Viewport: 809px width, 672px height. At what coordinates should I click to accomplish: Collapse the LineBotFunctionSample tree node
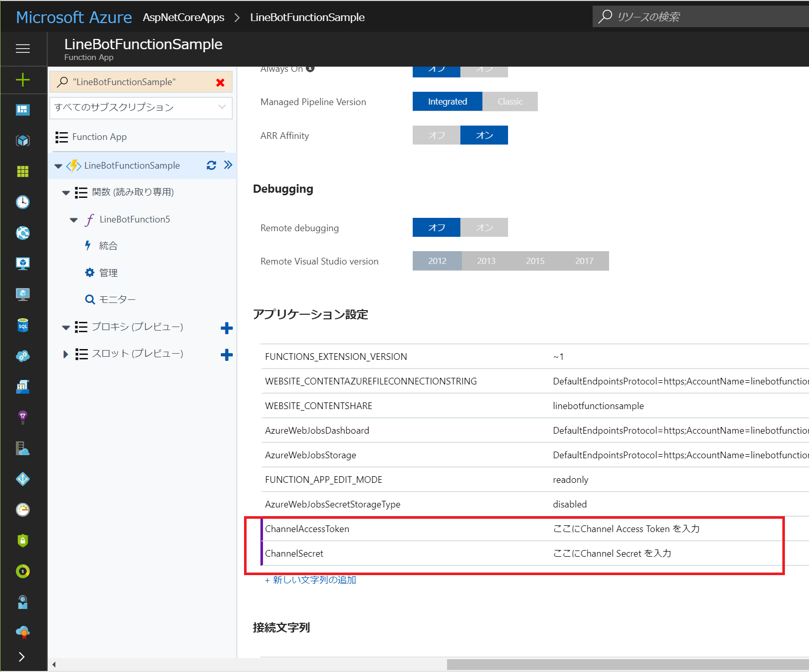click(58, 166)
